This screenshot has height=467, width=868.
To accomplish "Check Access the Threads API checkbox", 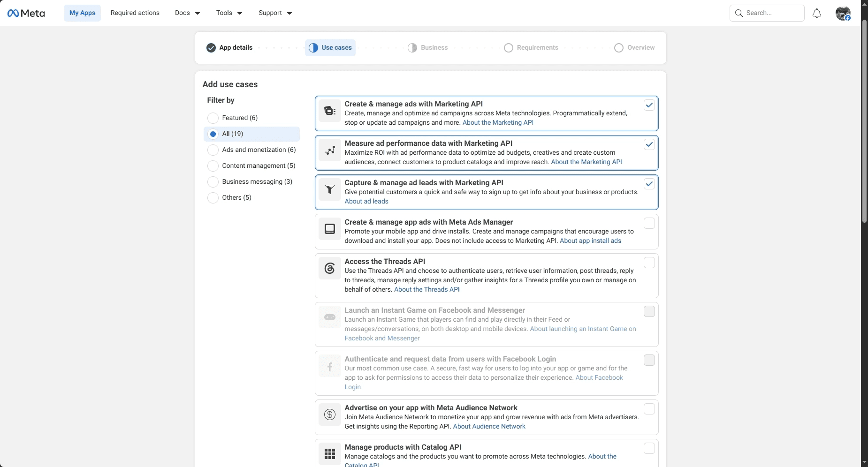I will pyautogui.click(x=649, y=263).
